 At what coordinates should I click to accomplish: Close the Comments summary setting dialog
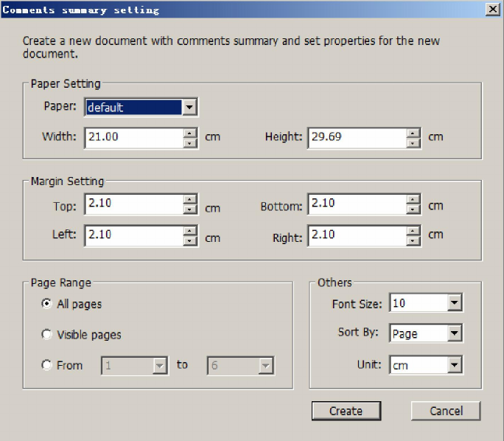coord(492,10)
